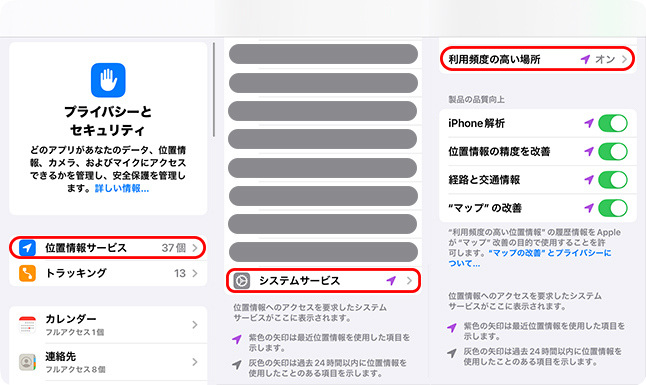Viewport: 646px width, 385px height.
Task: Click gray arrow legend icon in middle panel
Action: coord(236,364)
